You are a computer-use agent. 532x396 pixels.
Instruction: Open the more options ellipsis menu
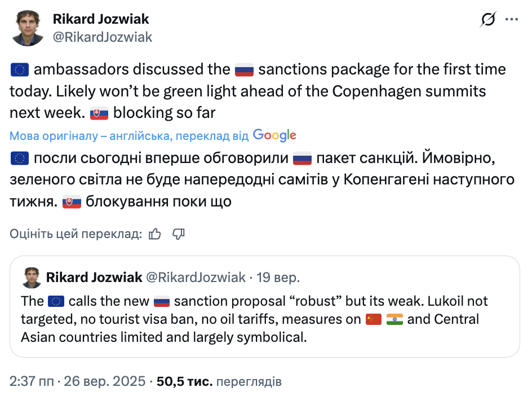[512, 19]
